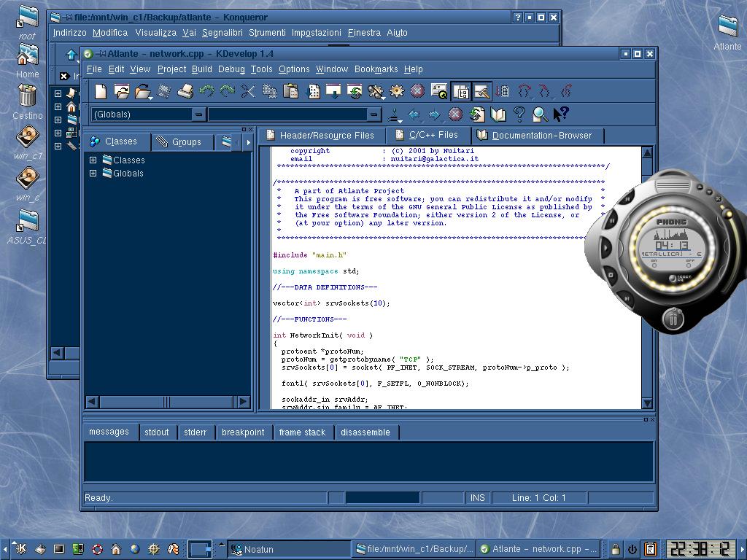Select the Classes tab
The image size is (747, 560).
point(117,141)
